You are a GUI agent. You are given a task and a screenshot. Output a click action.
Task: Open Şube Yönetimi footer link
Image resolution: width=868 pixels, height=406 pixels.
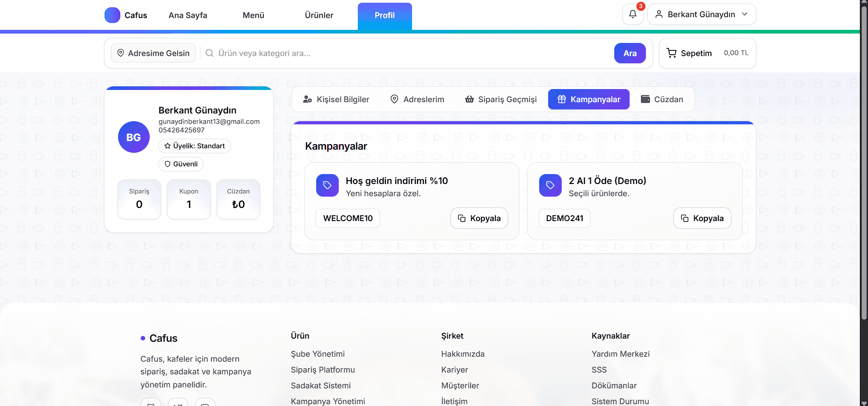[318, 354]
